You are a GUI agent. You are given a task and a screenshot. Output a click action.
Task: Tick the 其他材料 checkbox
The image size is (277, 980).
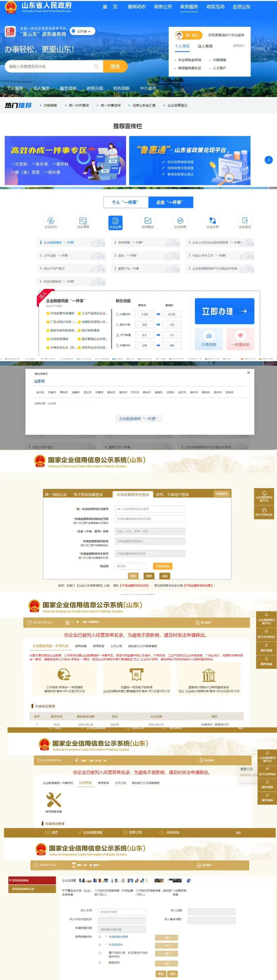100,963
